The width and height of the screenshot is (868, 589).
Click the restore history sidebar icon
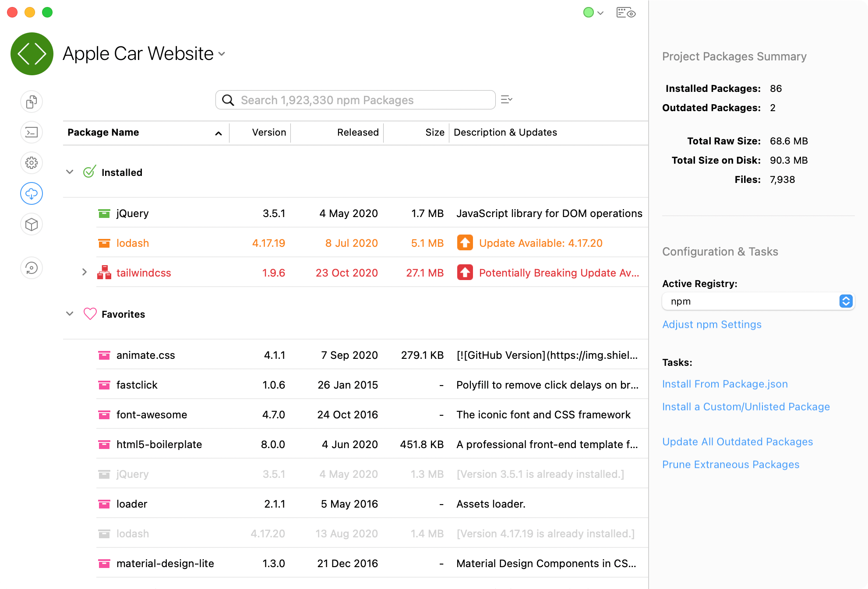point(32,268)
